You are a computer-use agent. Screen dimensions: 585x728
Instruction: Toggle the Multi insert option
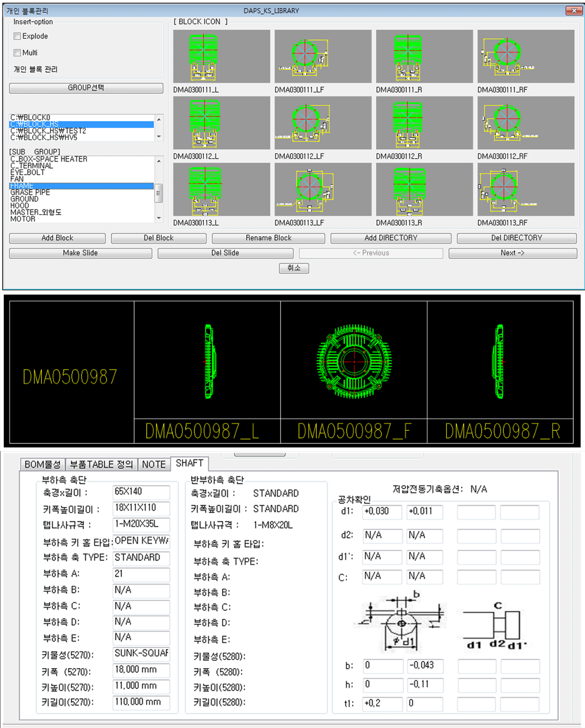point(18,53)
